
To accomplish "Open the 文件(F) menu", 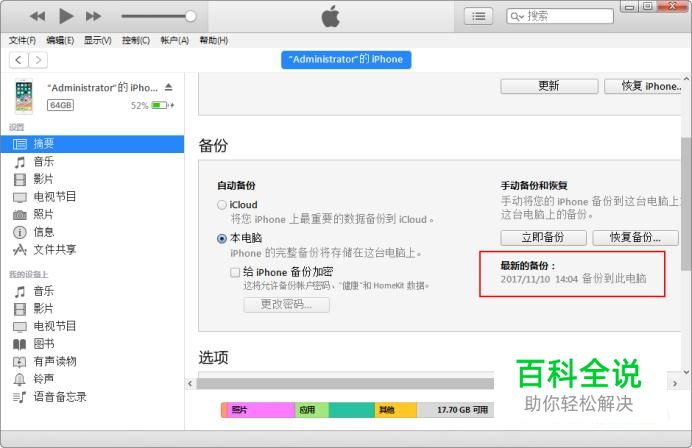I will coord(22,41).
